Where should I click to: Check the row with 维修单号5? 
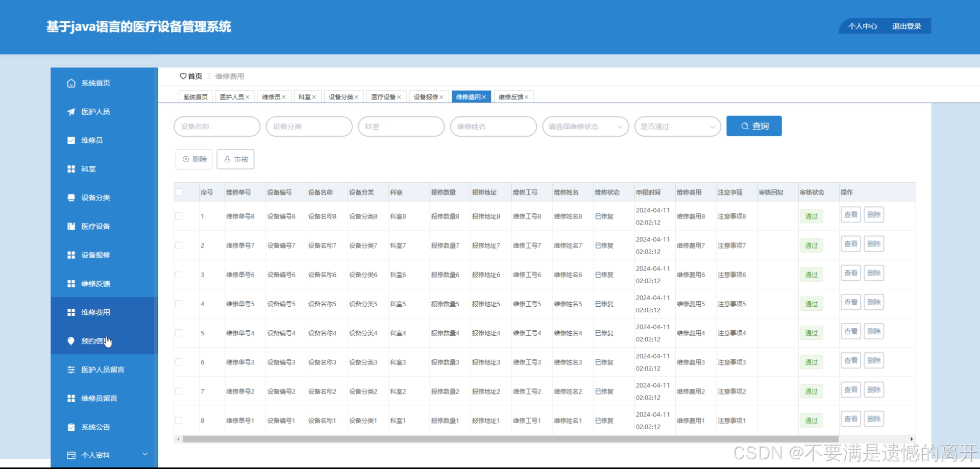pos(179,304)
